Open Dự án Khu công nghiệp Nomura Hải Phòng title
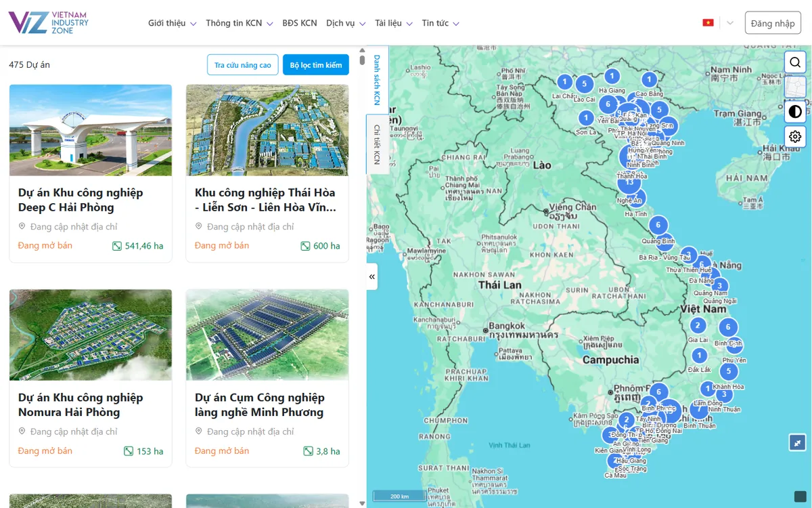This screenshot has height=508, width=812. 81,405
